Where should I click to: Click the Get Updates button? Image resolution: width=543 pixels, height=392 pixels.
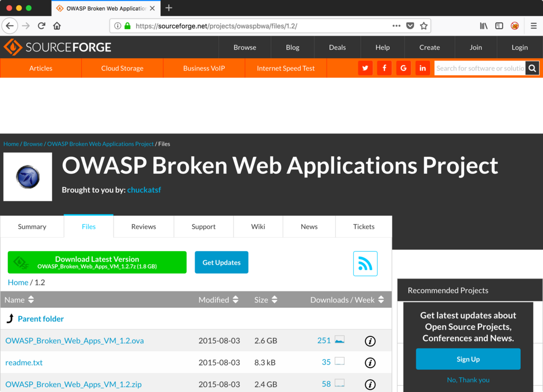(x=222, y=262)
